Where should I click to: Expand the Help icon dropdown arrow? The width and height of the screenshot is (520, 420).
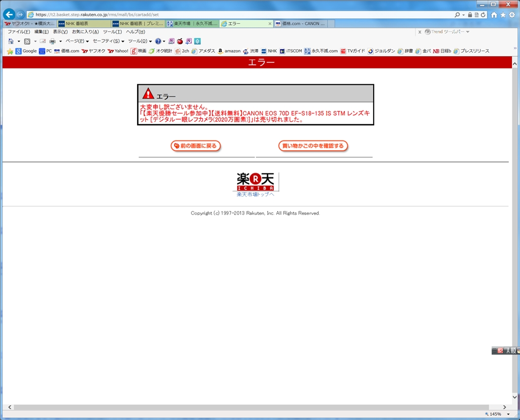point(164,42)
